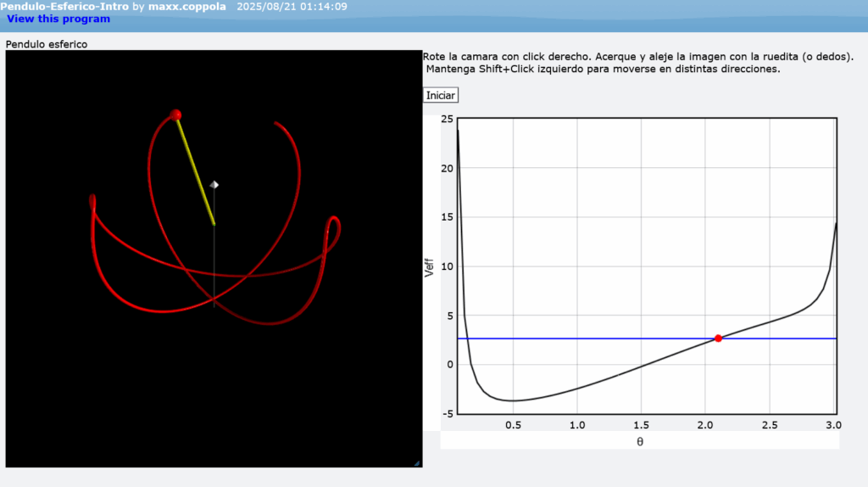Screen dimensions: 868x487
Task: Click the Iniciar button
Action: tap(441, 95)
